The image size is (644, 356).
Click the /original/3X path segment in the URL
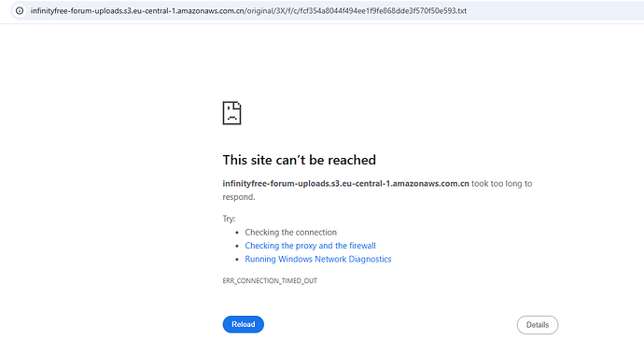[260, 10]
